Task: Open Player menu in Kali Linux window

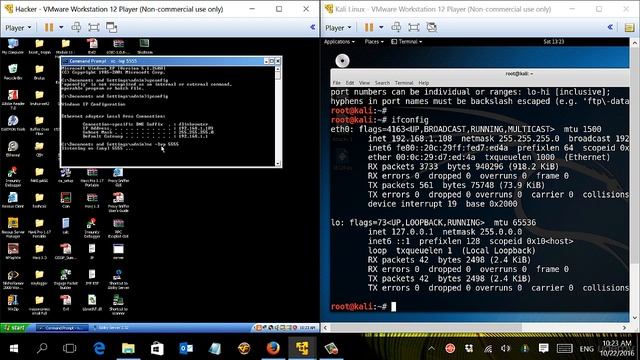Action: (x=338, y=28)
